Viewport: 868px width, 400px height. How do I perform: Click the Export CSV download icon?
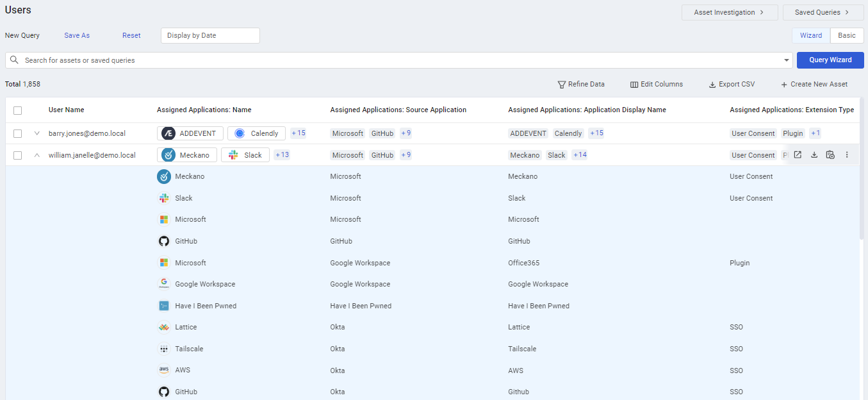(712, 84)
